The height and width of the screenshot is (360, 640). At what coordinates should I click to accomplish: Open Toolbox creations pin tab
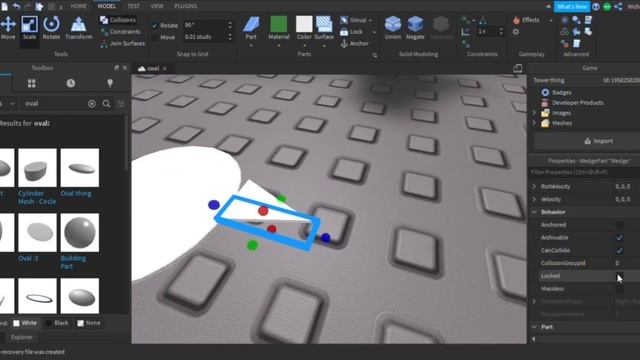click(110, 83)
